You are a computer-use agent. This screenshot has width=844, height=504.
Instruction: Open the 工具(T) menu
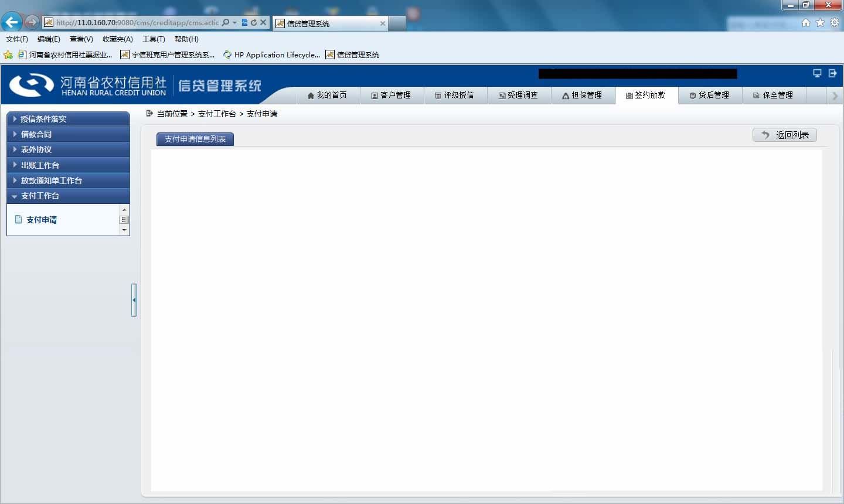click(154, 39)
